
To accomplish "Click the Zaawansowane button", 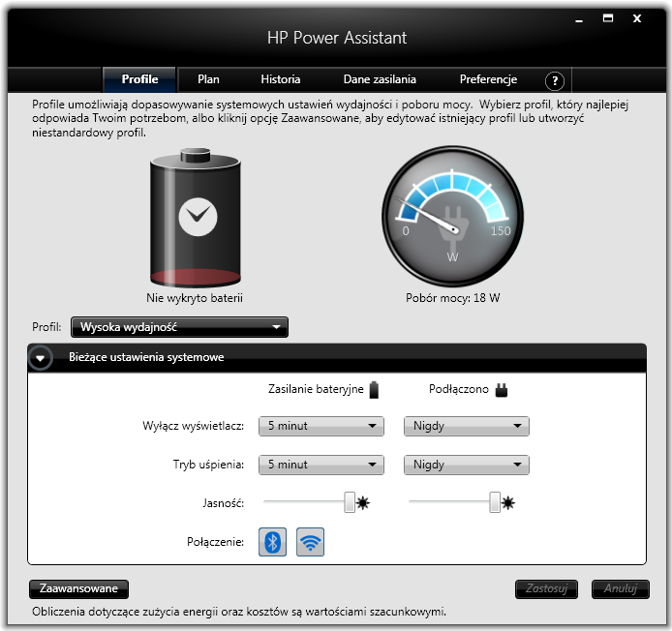I will tap(78, 589).
